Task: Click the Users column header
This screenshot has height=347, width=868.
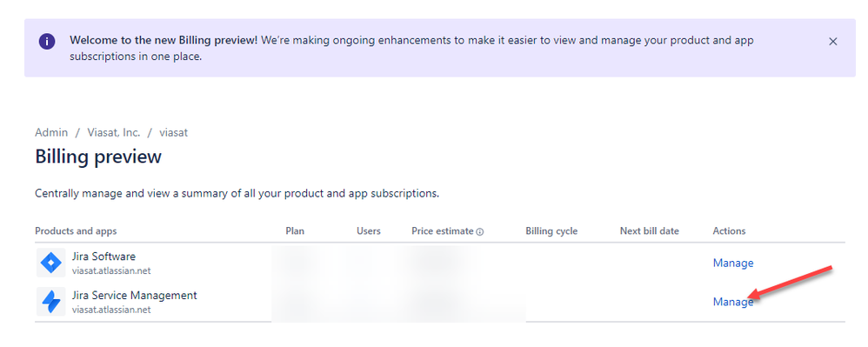Action: pyautogui.click(x=369, y=231)
